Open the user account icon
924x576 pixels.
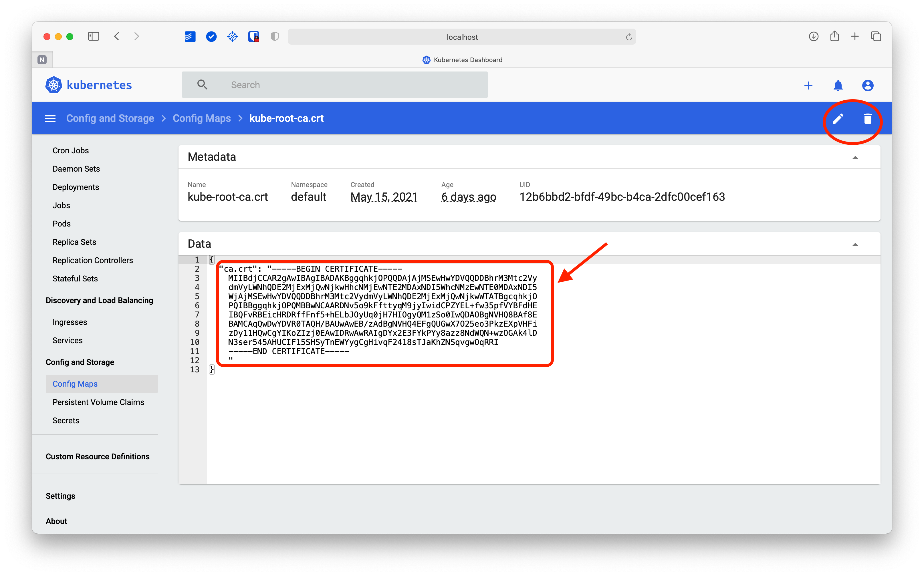point(868,85)
